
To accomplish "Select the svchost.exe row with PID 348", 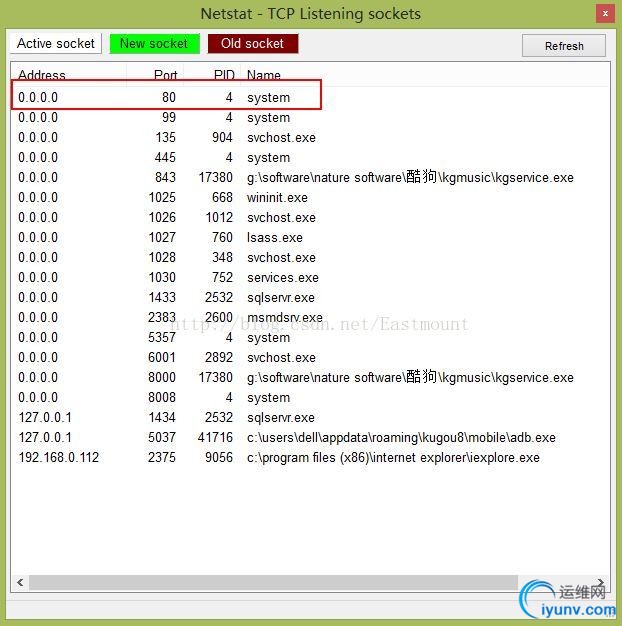I will pos(310,257).
